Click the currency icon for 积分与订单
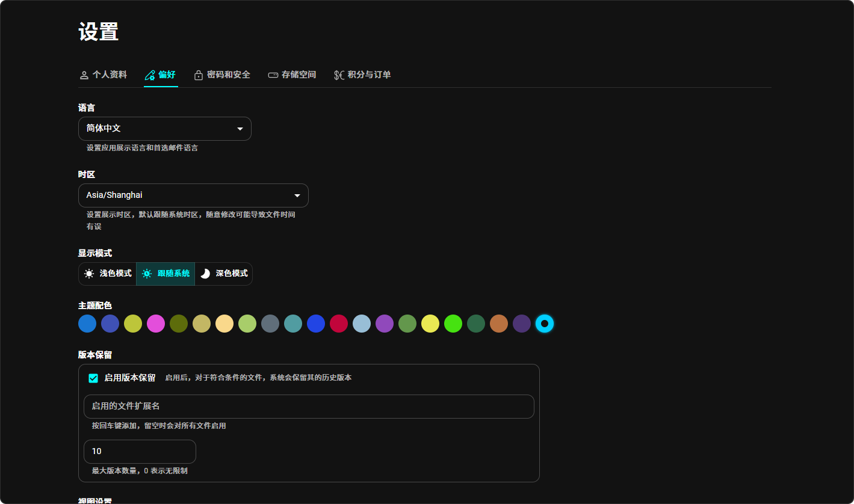 339,75
